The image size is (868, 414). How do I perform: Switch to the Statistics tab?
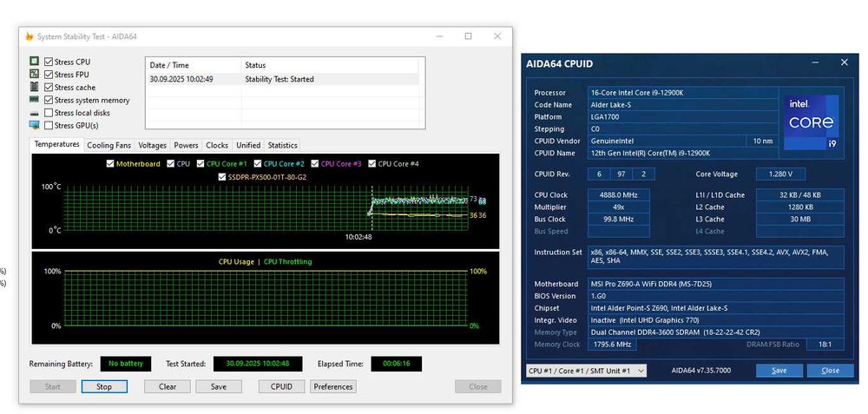pos(282,145)
